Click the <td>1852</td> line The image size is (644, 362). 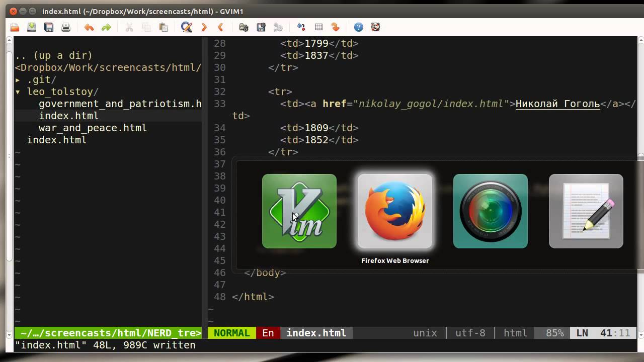[319, 140]
